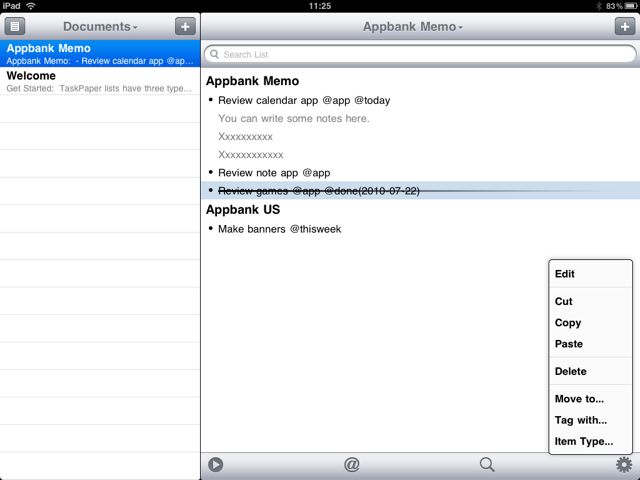Choose Copy from the popup menu
Image resolution: width=640 pixels, height=480 pixels.
pyautogui.click(x=591, y=322)
